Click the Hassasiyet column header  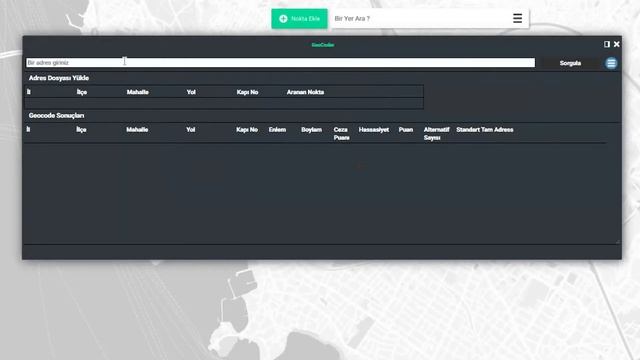[373, 130]
